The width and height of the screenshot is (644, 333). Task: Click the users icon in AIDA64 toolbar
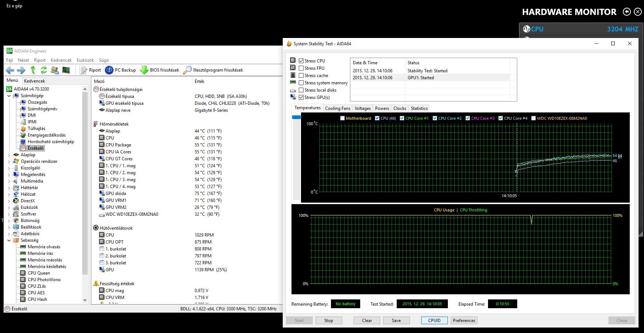[55, 70]
